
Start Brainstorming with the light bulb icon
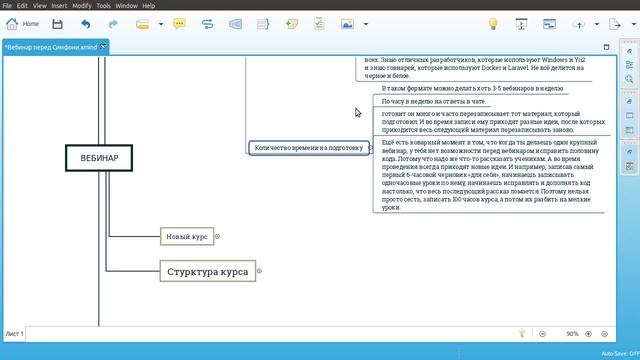(493, 24)
